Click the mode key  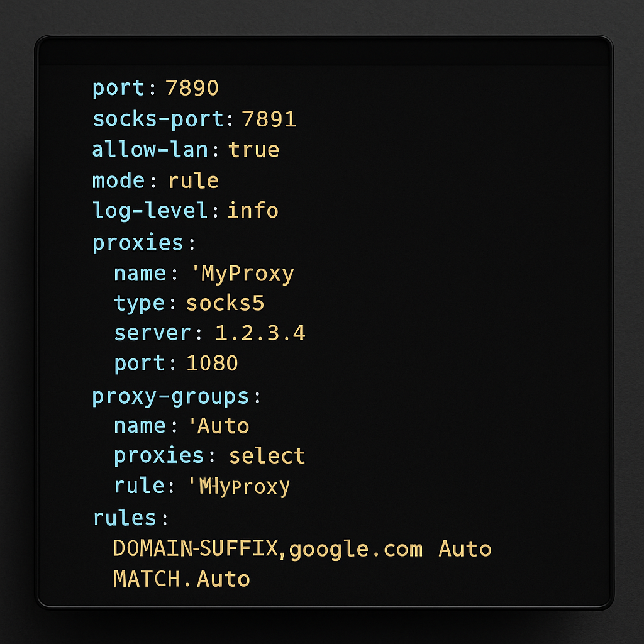(119, 180)
